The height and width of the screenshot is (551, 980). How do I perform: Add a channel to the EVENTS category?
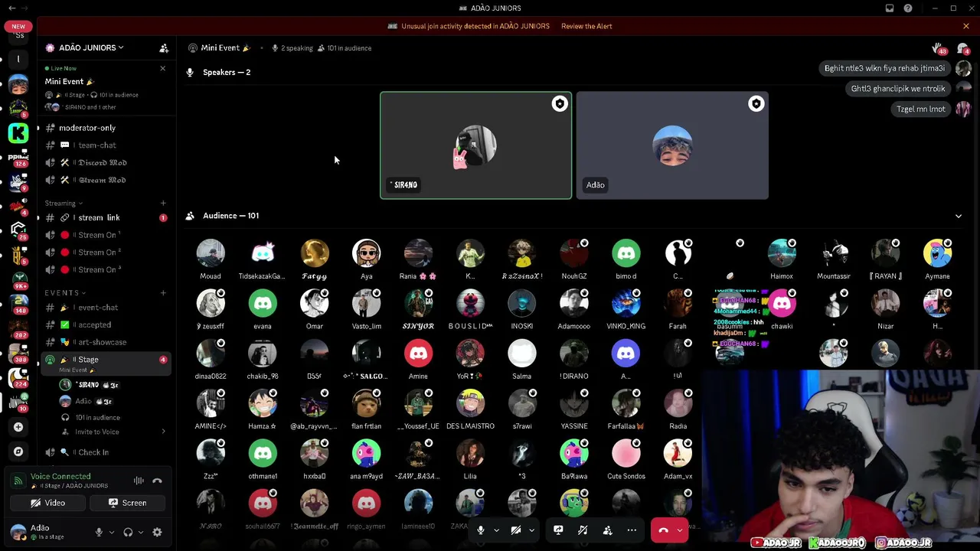point(163,292)
